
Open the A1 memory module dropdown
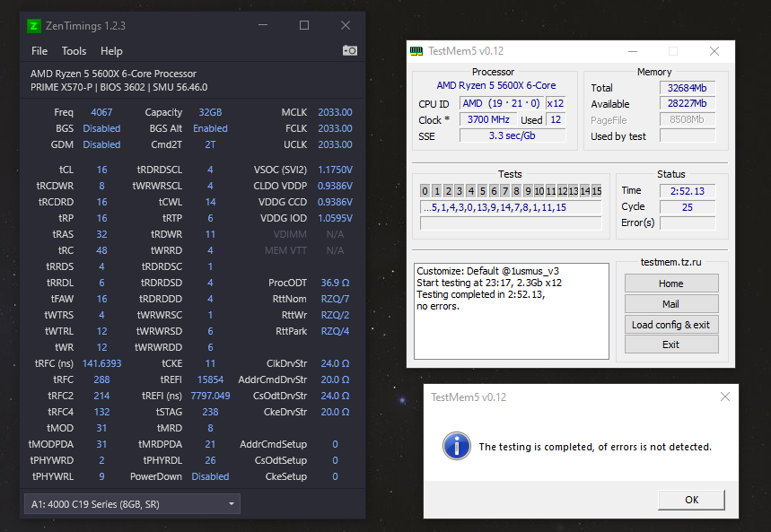pos(132,504)
